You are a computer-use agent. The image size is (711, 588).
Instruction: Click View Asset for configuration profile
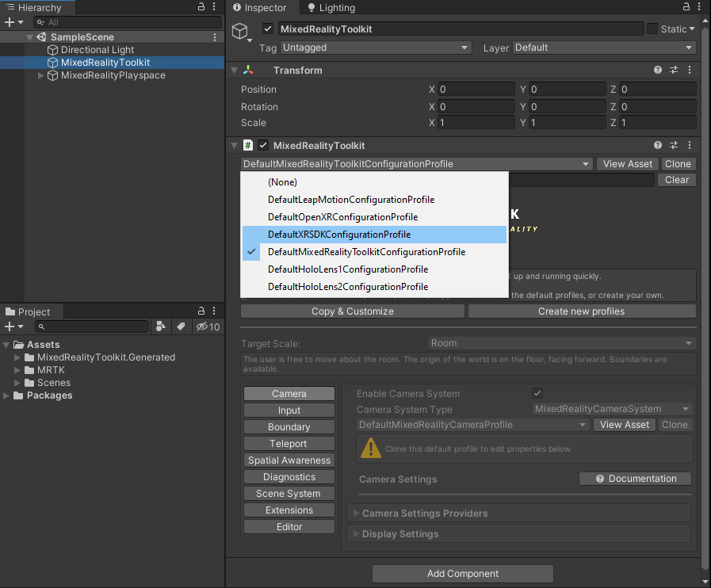(x=628, y=164)
